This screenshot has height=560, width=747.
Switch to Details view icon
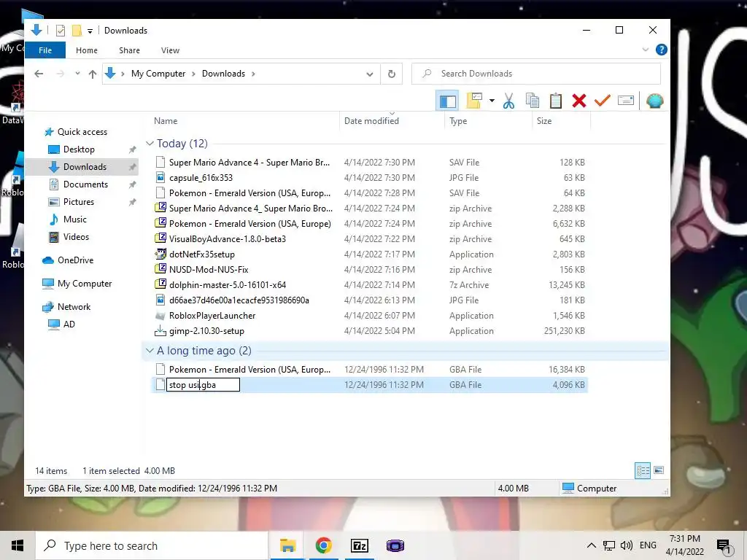[x=643, y=471]
